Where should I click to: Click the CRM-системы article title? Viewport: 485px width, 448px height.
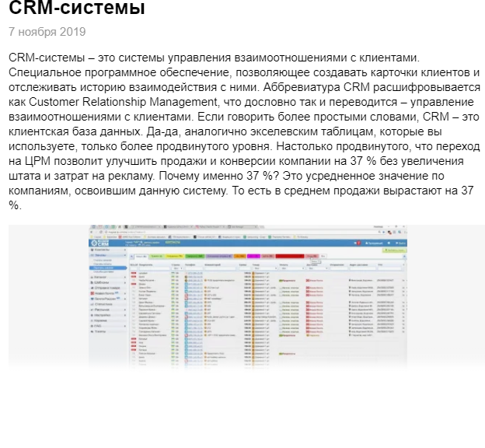point(77,9)
